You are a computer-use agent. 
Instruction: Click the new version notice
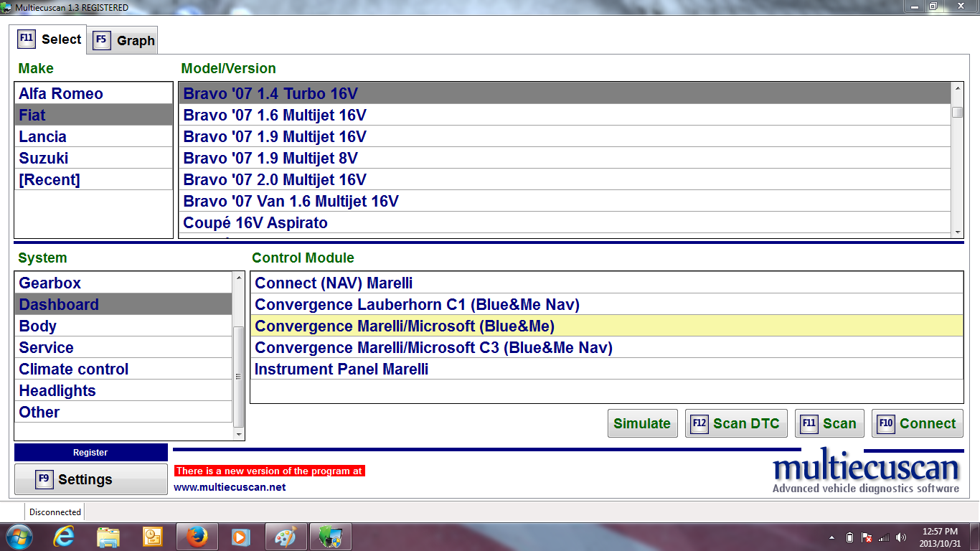coord(269,471)
